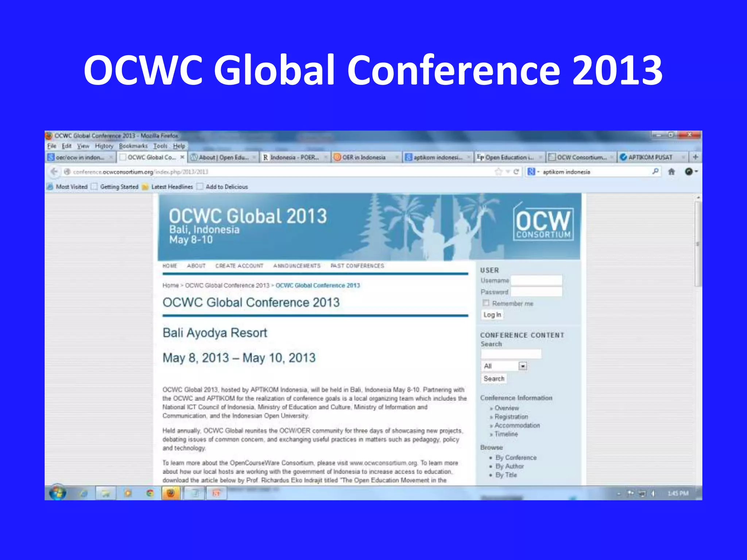This screenshot has width=747, height=560.
Task: Open the Tools menu
Action: pyautogui.click(x=160, y=146)
